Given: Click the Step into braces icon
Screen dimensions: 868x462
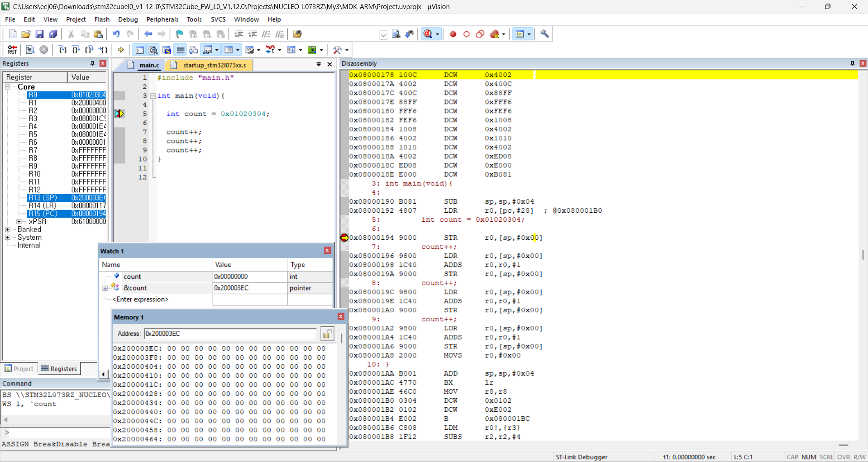Looking at the screenshot, I should click(62, 50).
